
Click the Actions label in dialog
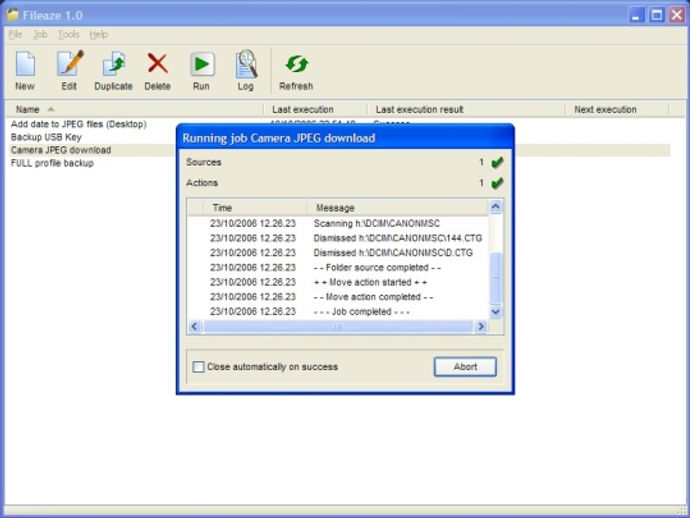pos(202,183)
